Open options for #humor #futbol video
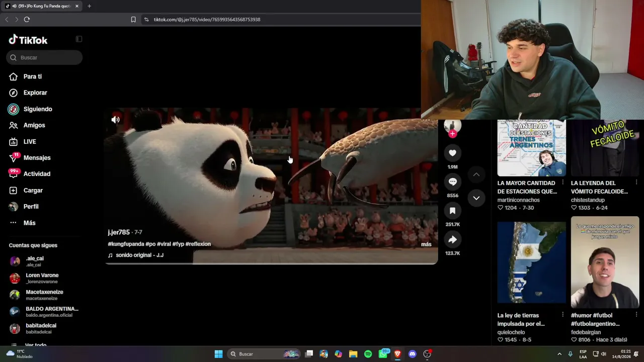 636,315
